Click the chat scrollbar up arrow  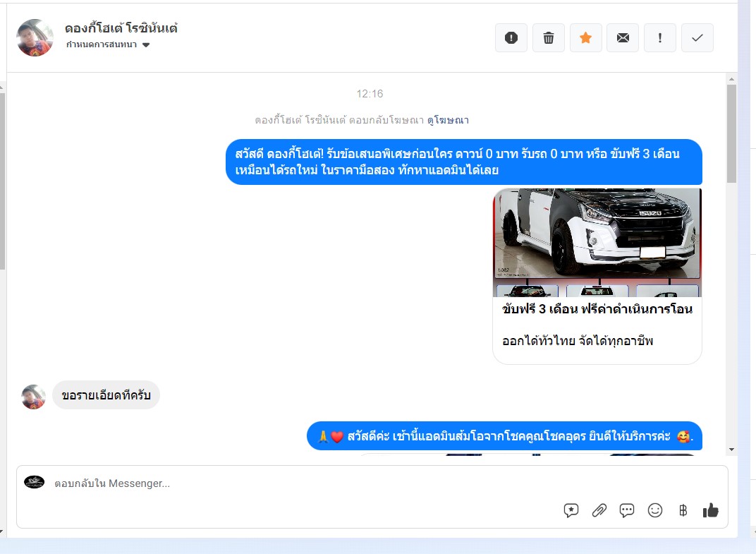731,78
